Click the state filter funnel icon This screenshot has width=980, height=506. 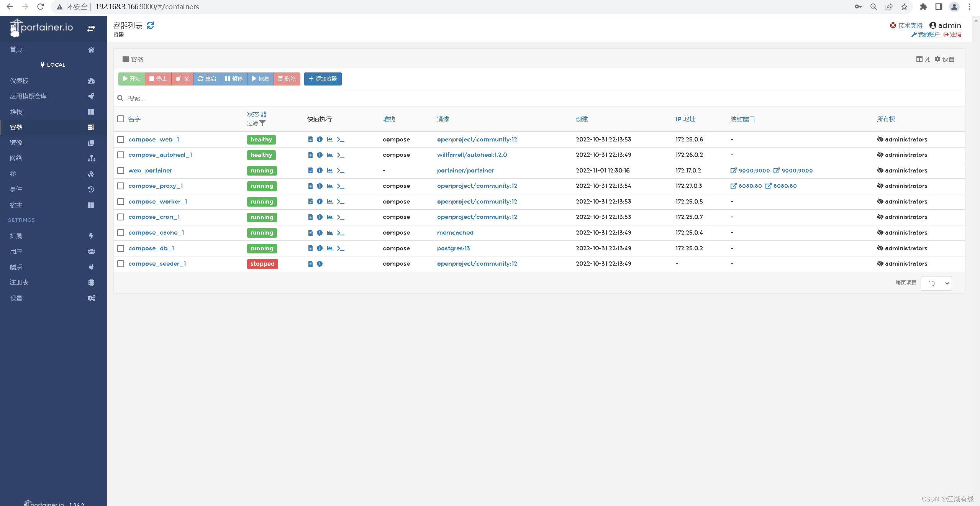coord(262,123)
